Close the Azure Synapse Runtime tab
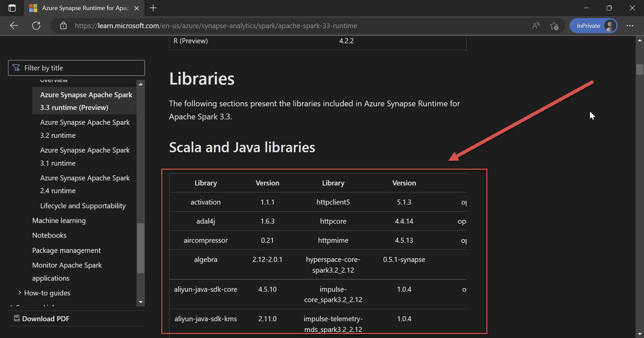Viewport: 644px width, 338px height. 137,8
